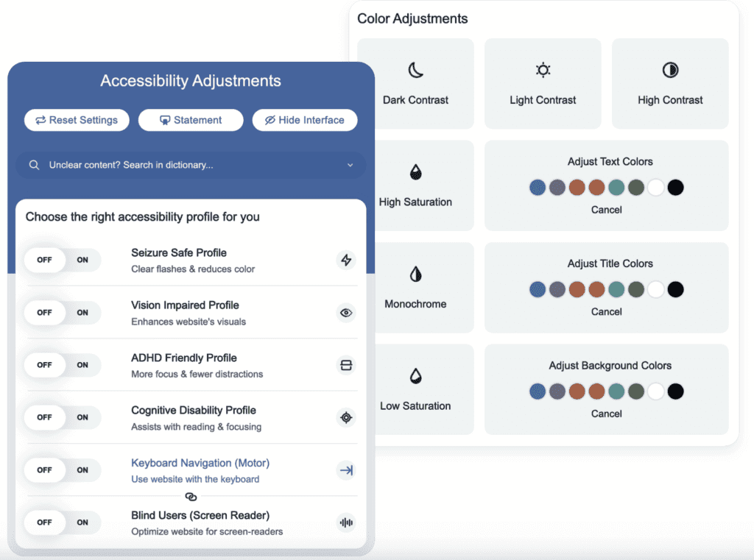Screen dimensions: 754x560
Task: Expand the dictionary search dropdown arrow
Action: 351,166
